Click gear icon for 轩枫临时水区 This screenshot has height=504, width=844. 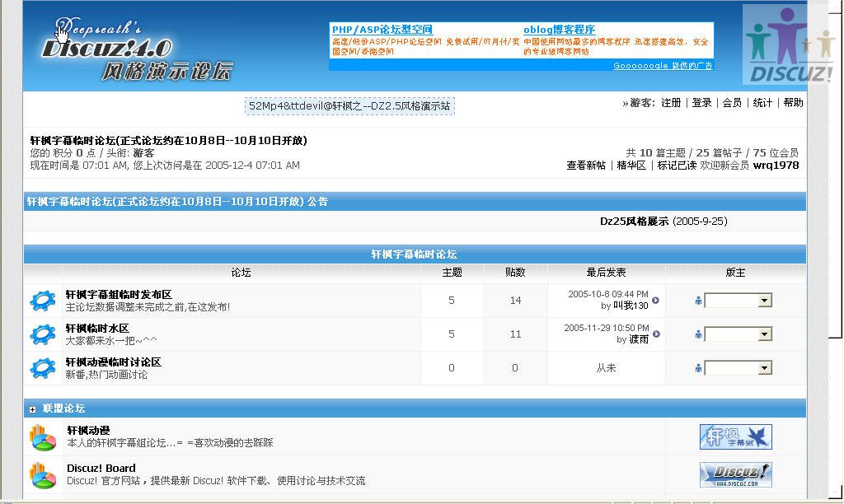[43, 334]
